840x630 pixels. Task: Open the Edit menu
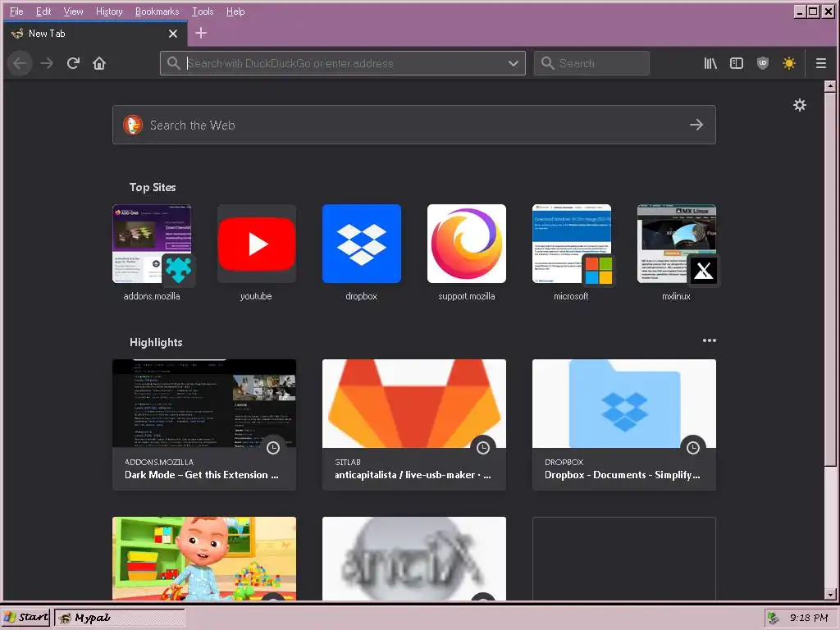(x=43, y=11)
